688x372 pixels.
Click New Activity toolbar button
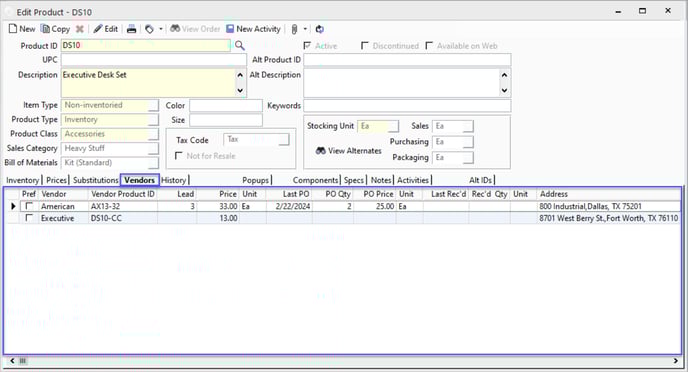(253, 29)
